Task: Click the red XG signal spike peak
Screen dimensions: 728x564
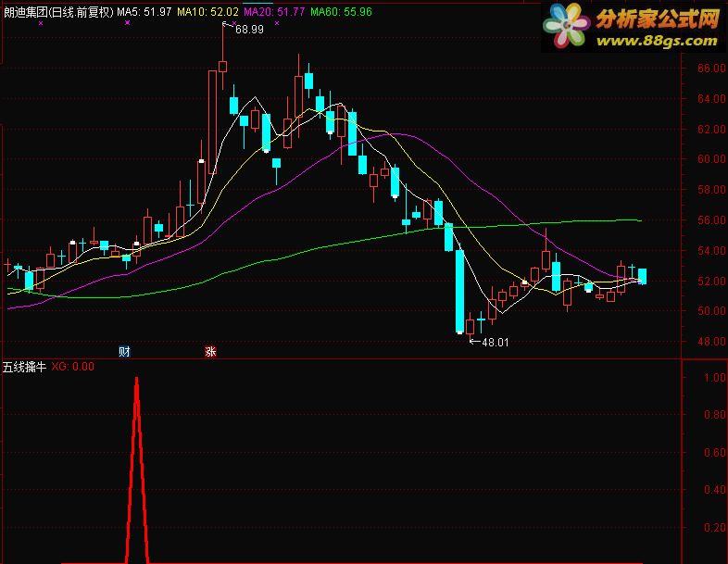Action: [136, 381]
